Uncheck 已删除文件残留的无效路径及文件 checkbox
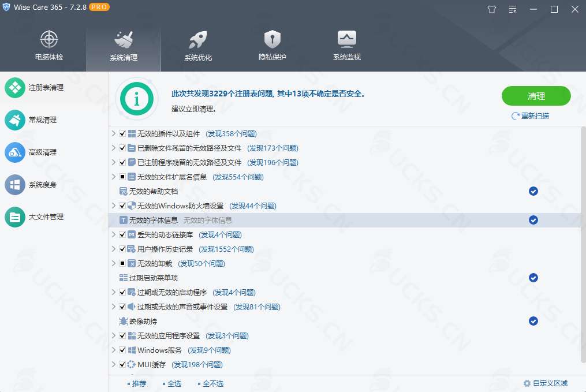This screenshot has width=586, height=392. tap(122, 148)
